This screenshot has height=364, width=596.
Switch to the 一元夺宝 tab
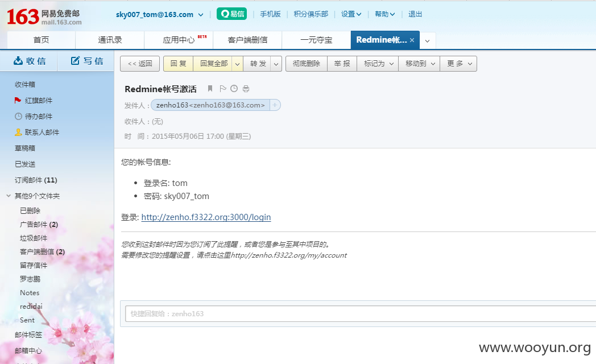[x=316, y=40]
